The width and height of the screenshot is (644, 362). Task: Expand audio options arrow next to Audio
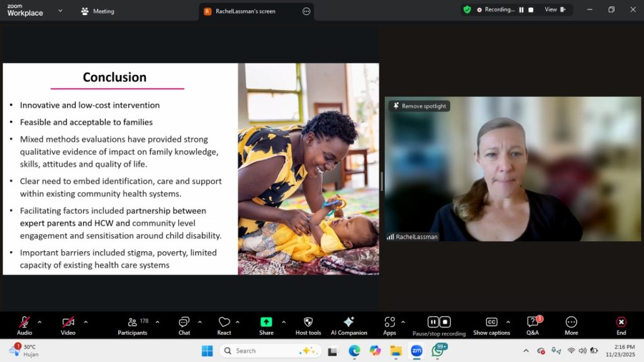40,322
